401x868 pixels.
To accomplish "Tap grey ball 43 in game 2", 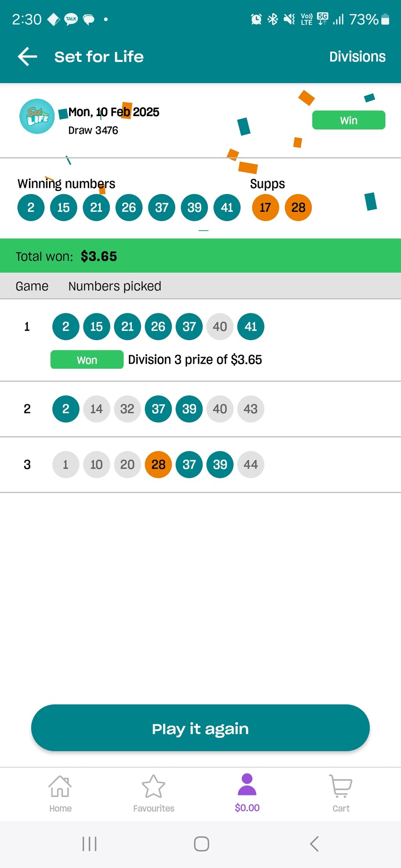I will coord(251,409).
